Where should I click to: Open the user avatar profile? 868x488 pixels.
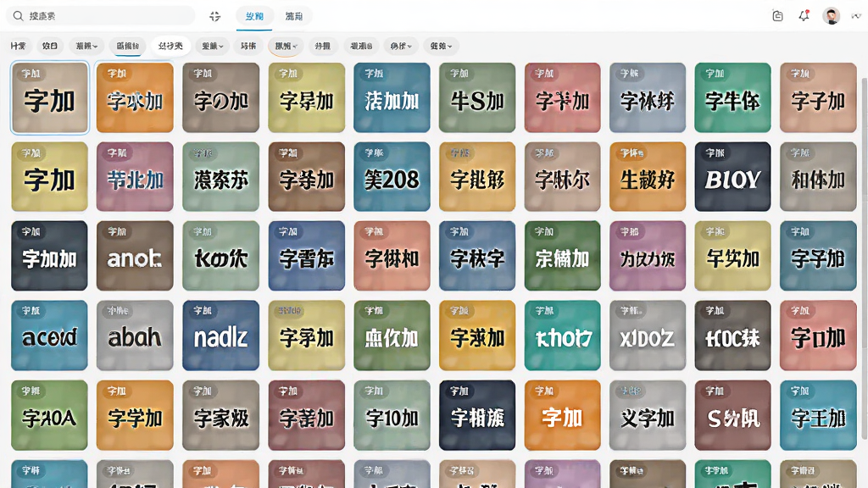(831, 16)
